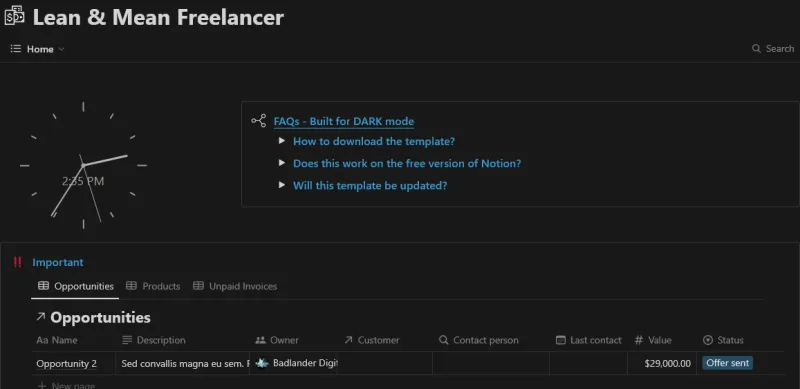Click the Offer sent status tag

click(x=727, y=363)
